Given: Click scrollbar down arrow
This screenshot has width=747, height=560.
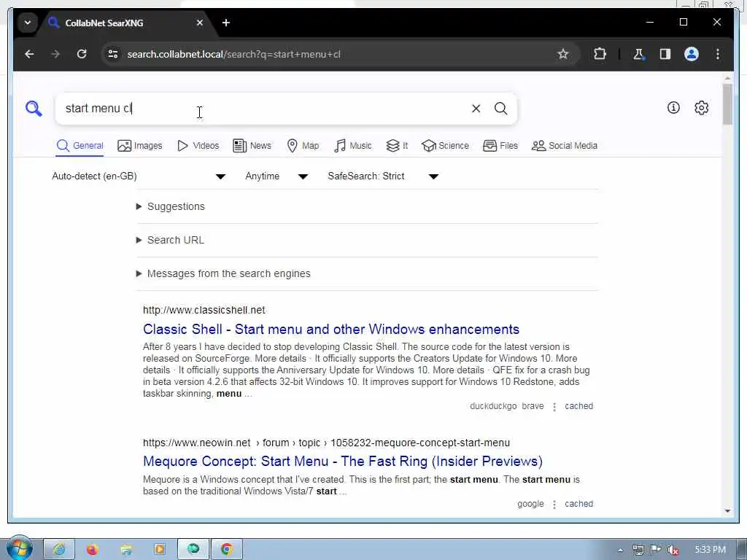Looking at the screenshot, I should tap(727, 511).
